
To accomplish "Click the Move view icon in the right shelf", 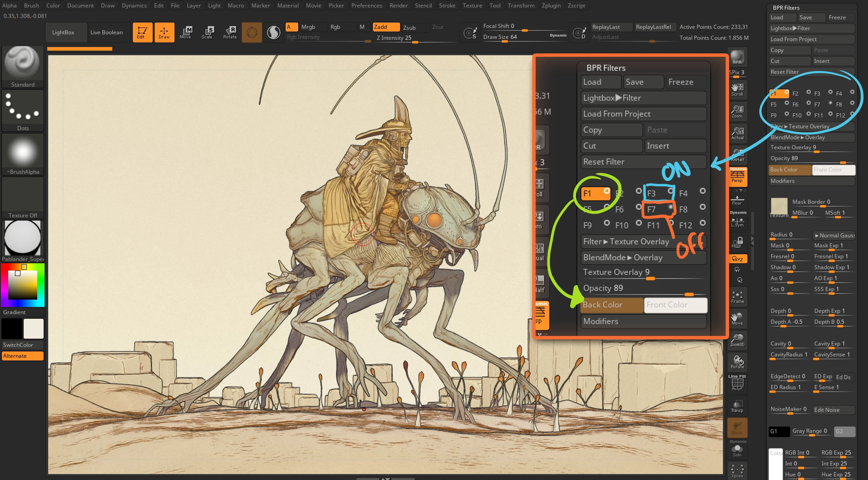I will pyautogui.click(x=737, y=319).
